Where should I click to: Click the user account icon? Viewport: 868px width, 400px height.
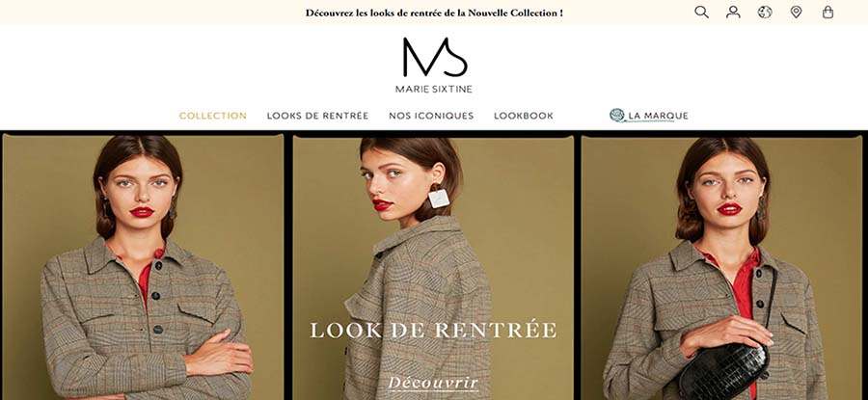pos(733,13)
